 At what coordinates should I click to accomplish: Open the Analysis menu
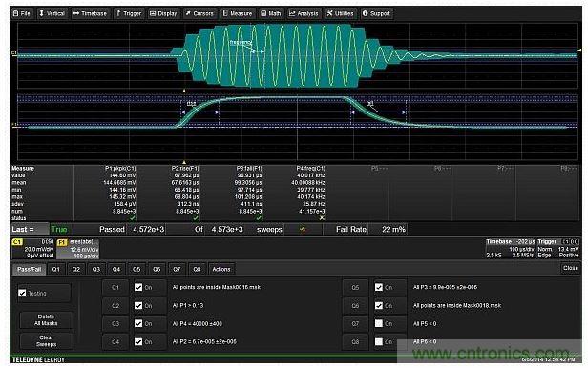[x=304, y=13]
